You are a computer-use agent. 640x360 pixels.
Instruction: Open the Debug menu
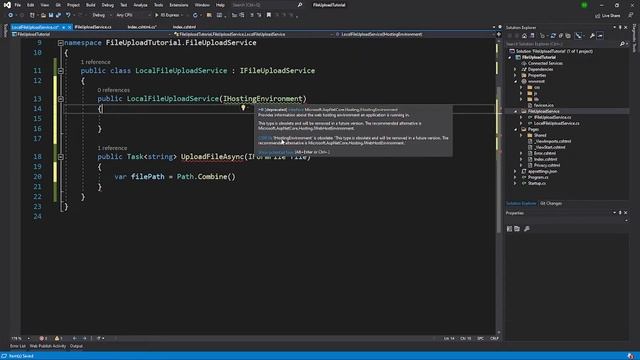[x=108, y=5]
